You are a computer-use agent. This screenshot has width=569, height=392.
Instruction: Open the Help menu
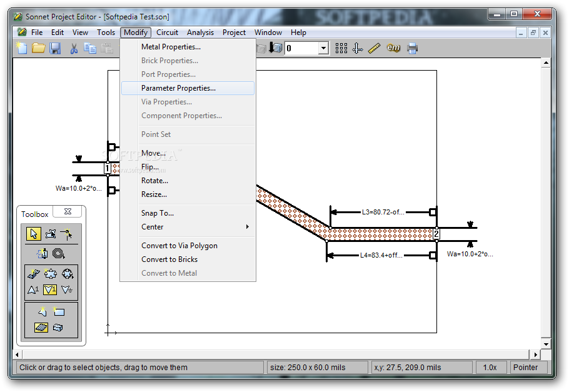pos(298,33)
